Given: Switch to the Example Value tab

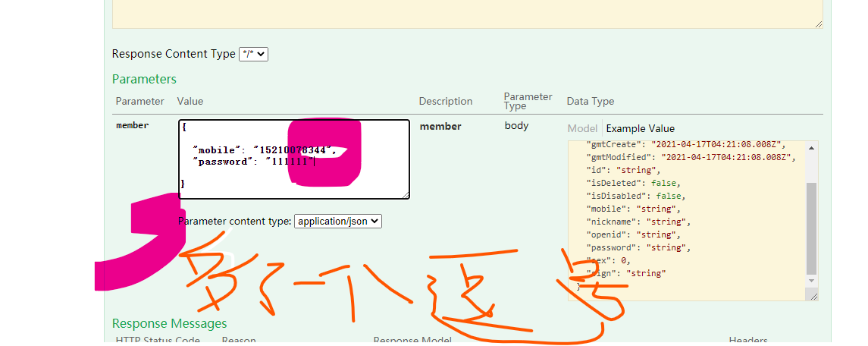Looking at the screenshot, I should [x=641, y=128].
